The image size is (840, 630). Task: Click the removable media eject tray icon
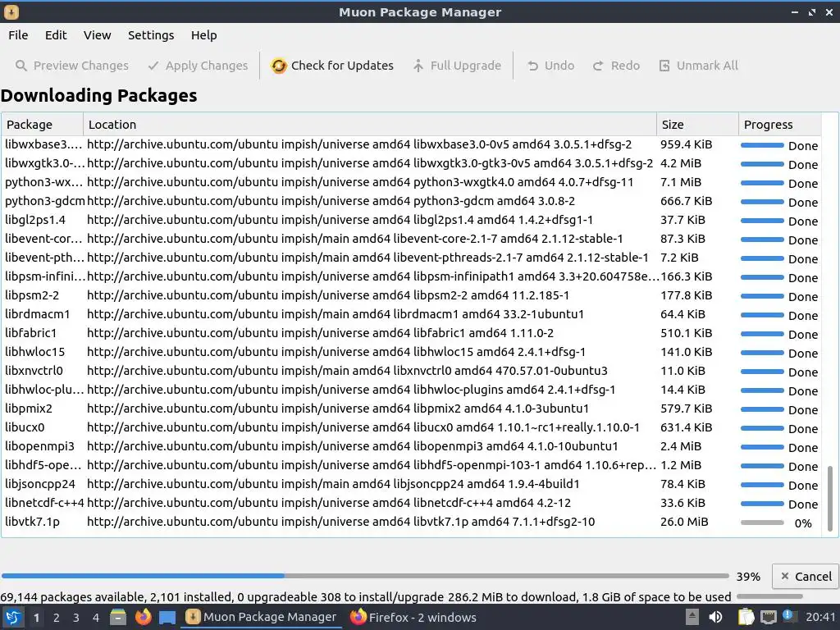point(692,617)
